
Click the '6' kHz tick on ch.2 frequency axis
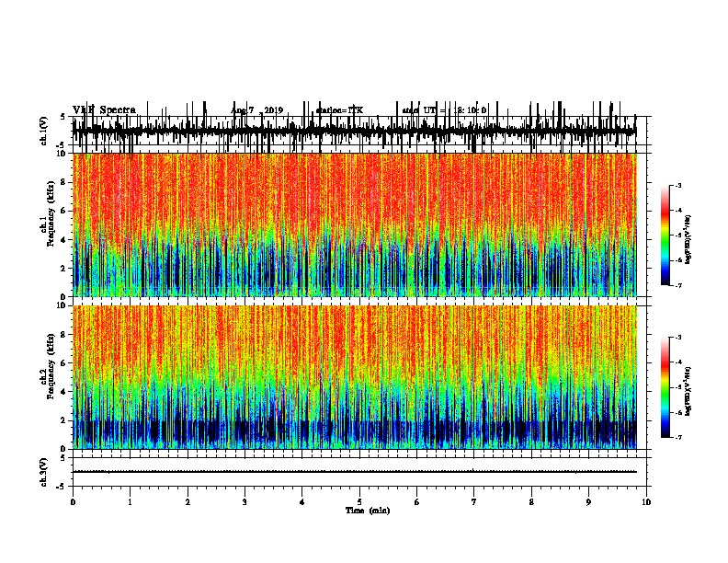point(64,363)
